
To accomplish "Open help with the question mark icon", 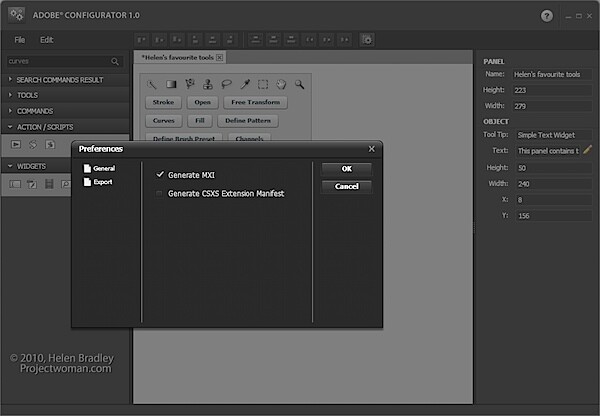I will (546, 16).
